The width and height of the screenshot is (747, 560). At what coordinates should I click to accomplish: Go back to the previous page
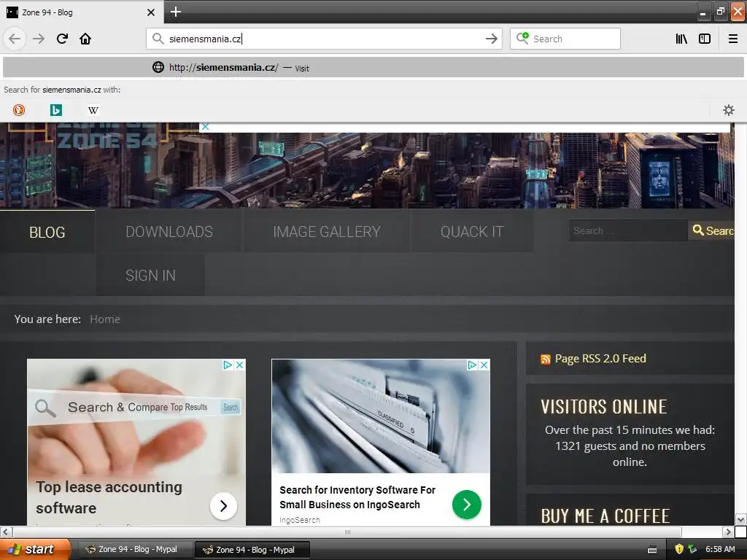[15, 39]
